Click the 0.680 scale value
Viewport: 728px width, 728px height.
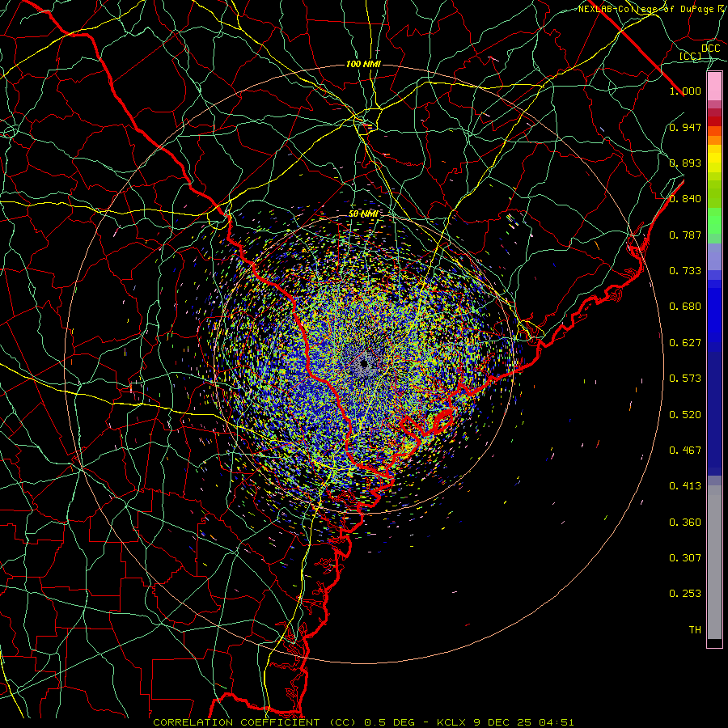(x=685, y=307)
